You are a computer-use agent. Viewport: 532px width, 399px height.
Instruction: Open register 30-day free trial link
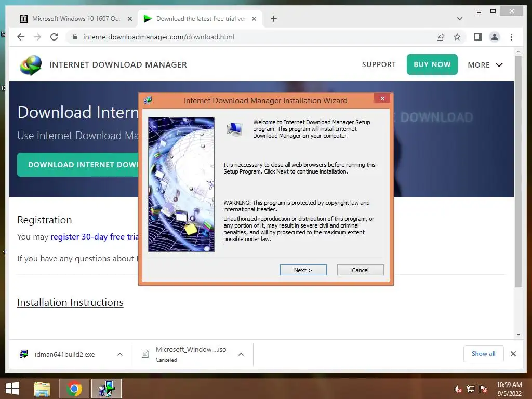coord(95,236)
